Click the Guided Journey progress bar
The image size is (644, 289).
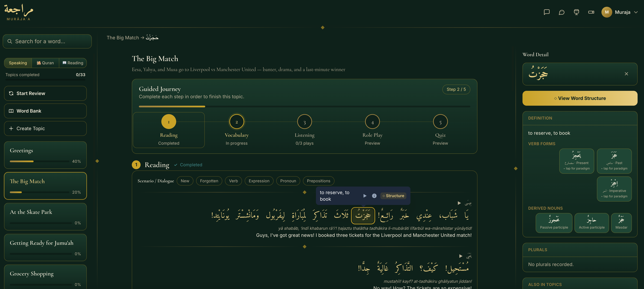304,107
